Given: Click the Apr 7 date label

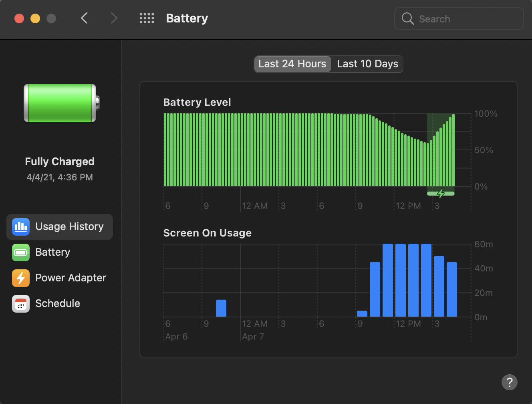Looking at the screenshot, I should [x=253, y=337].
